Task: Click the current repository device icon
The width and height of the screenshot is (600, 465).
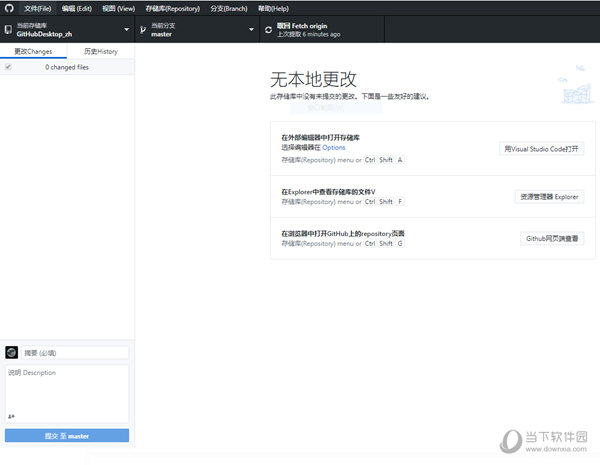Action: (8, 29)
